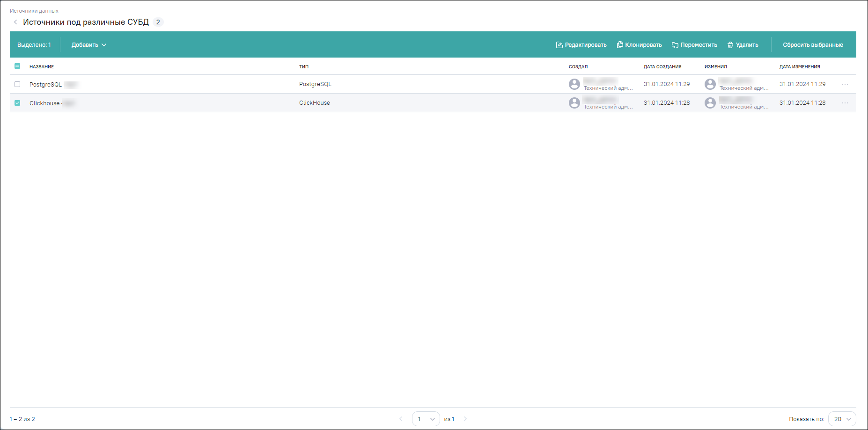Click the ClickHouse type cell
Screen dimensions: 868x430
click(315, 103)
